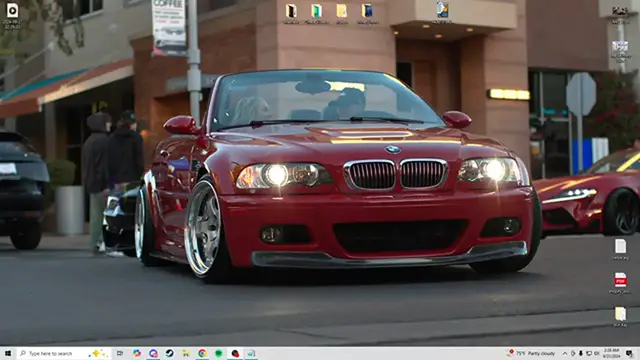Open File Explorer from the taskbar
This screenshot has height=360, width=640.
pyautogui.click(x=186, y=353)
